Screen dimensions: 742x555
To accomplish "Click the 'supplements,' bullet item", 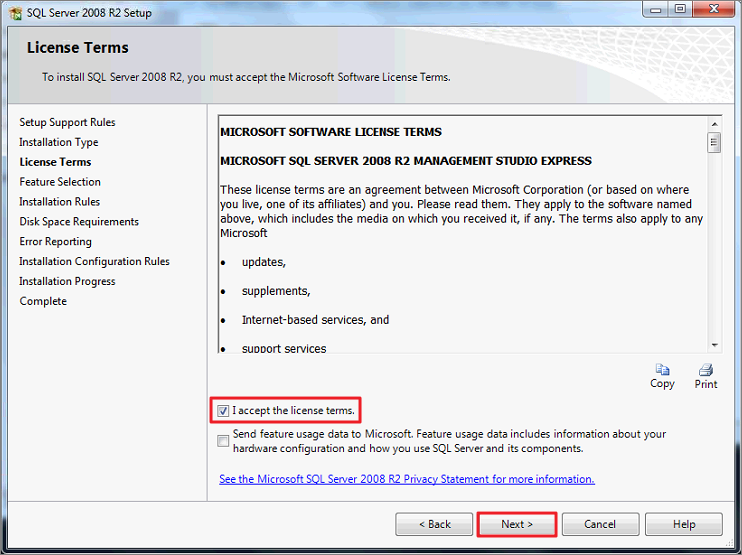I will [x=276, y=291].
